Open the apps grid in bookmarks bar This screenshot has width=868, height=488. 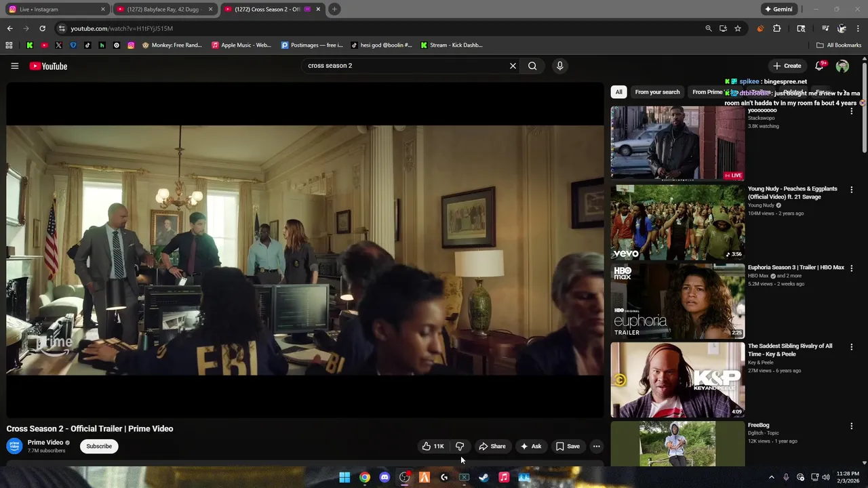click(x=9, y=45)
